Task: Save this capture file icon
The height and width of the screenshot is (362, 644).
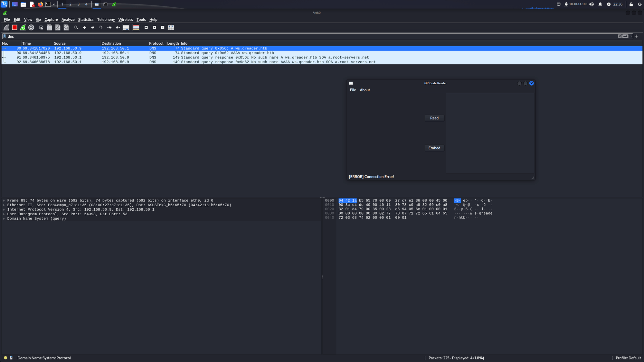Action: (x=50, y=28)
